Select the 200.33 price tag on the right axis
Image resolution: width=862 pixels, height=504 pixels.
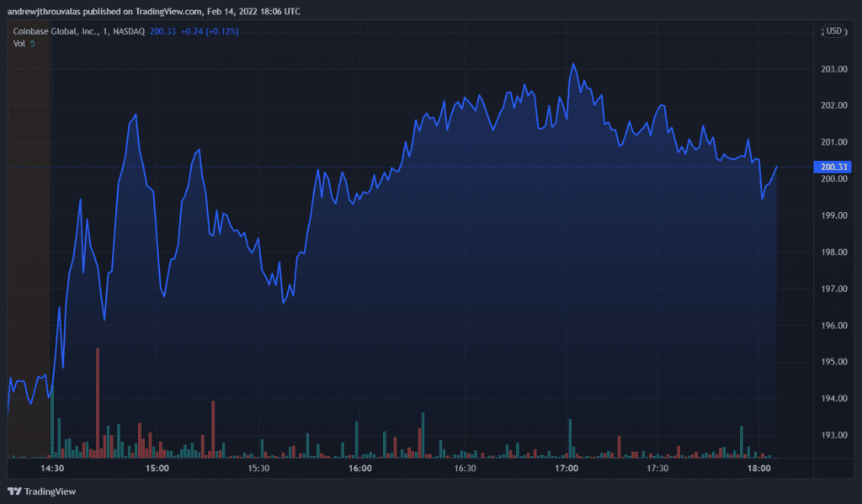point(831,167)
